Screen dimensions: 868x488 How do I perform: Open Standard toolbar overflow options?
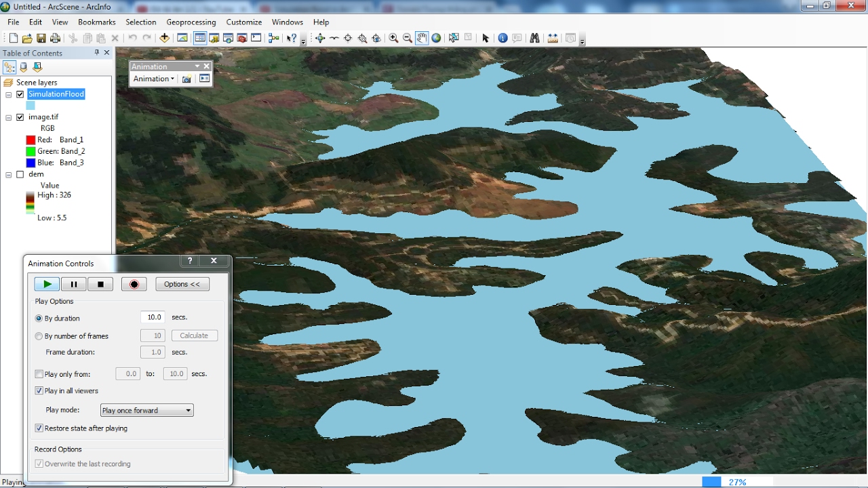pos(303,41)
